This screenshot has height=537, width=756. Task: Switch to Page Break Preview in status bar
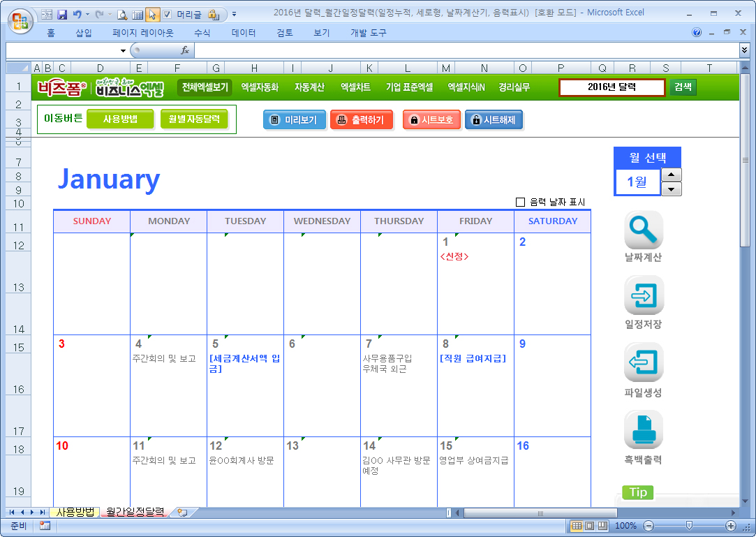pos(602,526)
